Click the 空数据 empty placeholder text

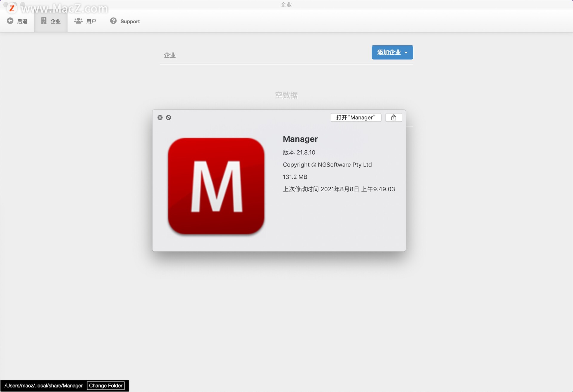(286, 95)
